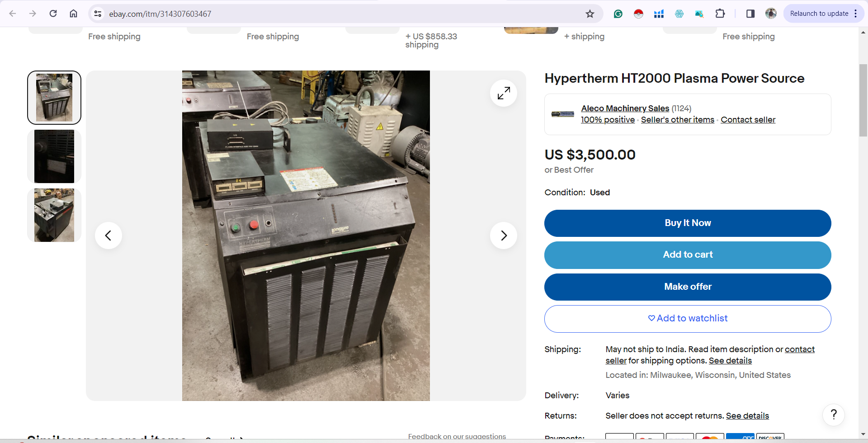Click the scrollbar up arrow
This screenshot has height=443, width=868.
863,33
